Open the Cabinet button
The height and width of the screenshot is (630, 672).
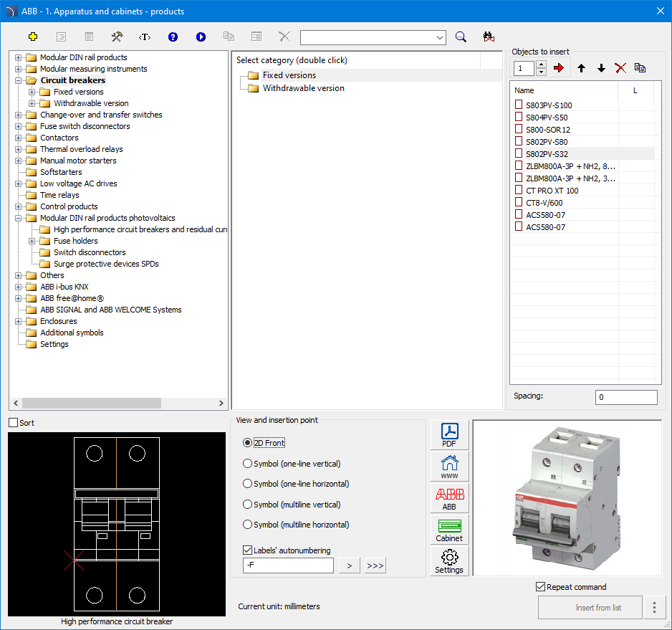450,530
